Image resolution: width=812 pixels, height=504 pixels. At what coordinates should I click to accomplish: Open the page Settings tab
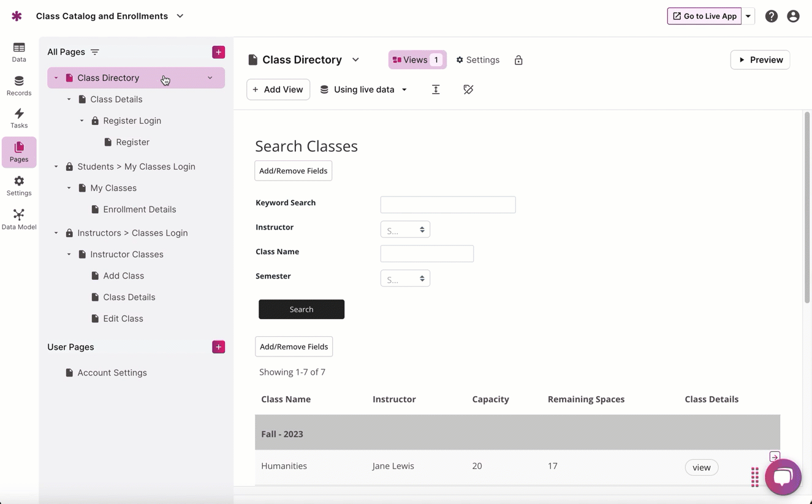[477, 60]
